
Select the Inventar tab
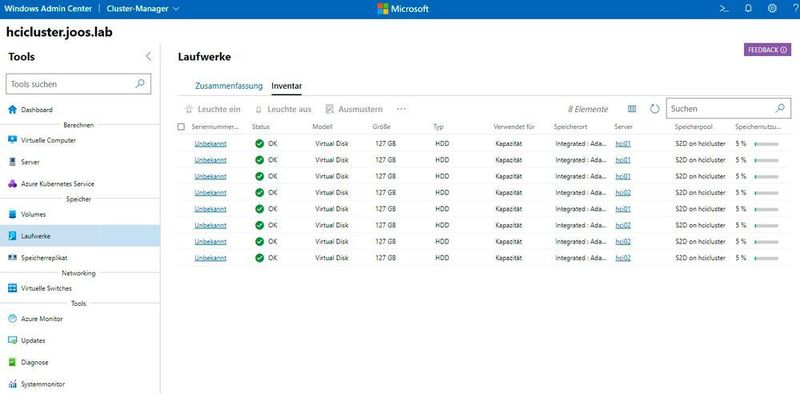[286, 86]
